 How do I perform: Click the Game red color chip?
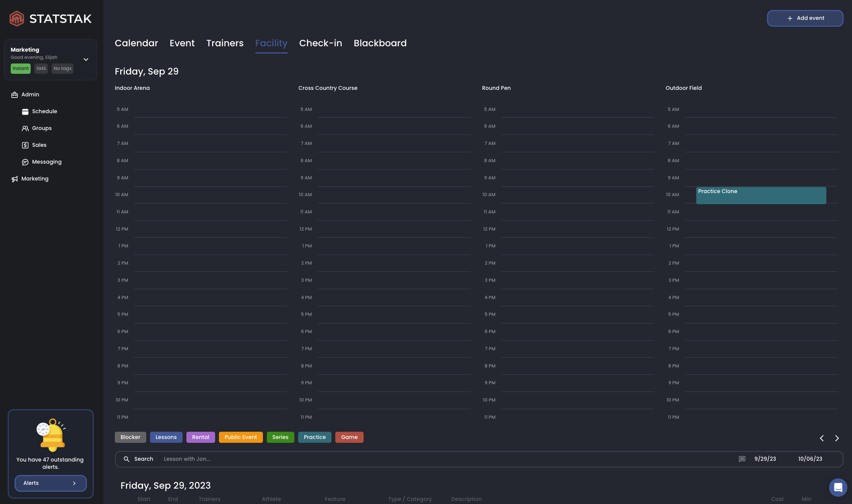point(349,437)
